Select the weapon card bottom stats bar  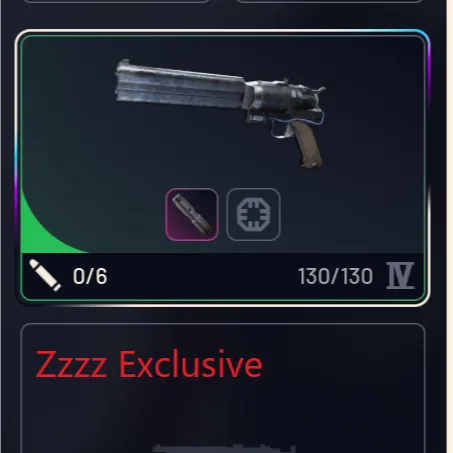pos(222,276)
